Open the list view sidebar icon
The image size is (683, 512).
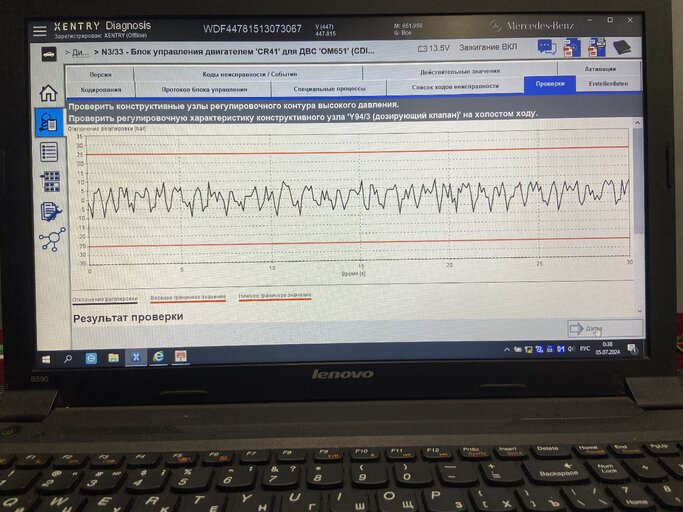pos(49,153)
